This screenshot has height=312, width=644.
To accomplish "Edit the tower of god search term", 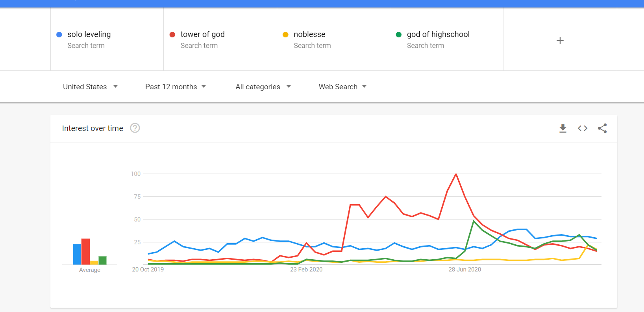I will [203, 35].
